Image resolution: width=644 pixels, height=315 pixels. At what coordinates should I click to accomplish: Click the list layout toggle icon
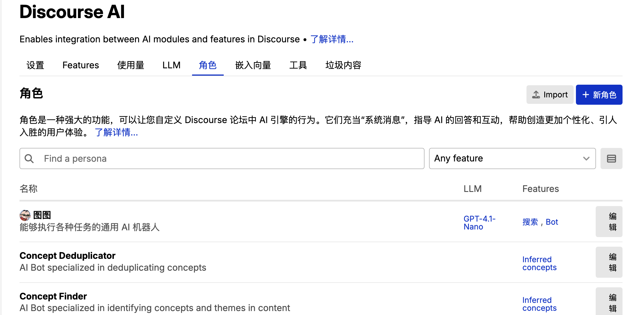[611, 159]
